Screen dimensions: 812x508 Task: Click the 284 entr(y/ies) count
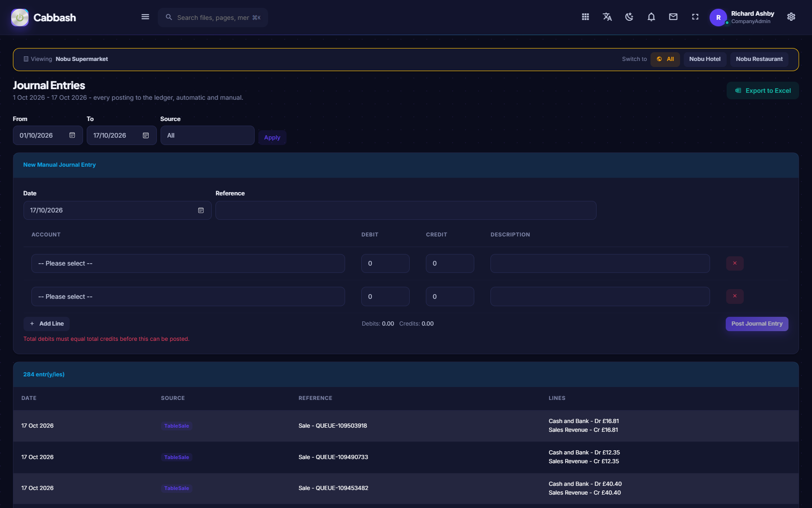[44, 375]
